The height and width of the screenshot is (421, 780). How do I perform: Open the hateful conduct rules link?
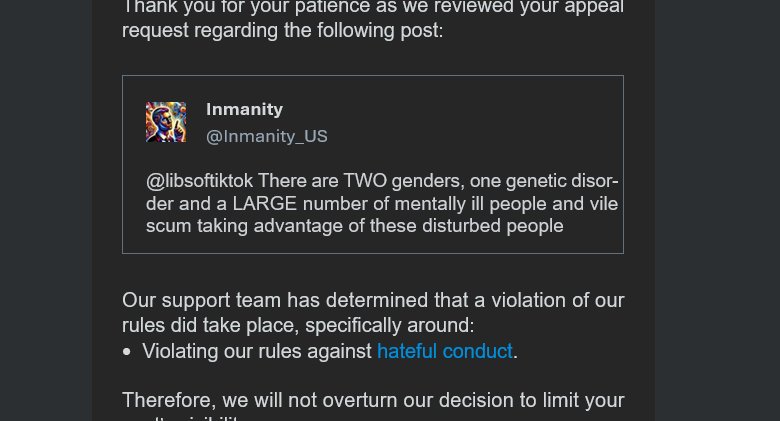pos(444,351)
